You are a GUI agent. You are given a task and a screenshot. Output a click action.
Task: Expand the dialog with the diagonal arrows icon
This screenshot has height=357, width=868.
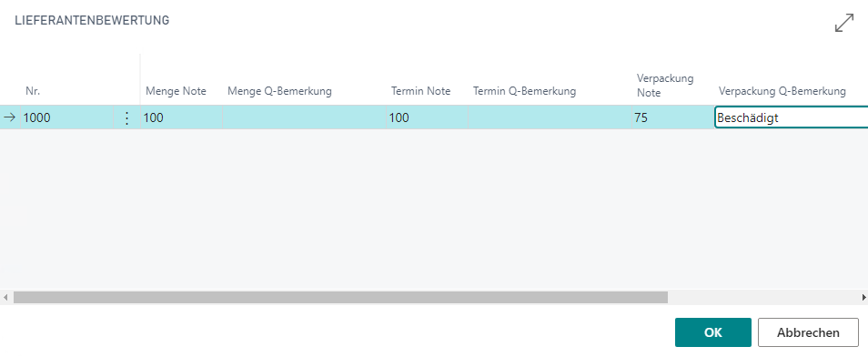tap(844, 23)
